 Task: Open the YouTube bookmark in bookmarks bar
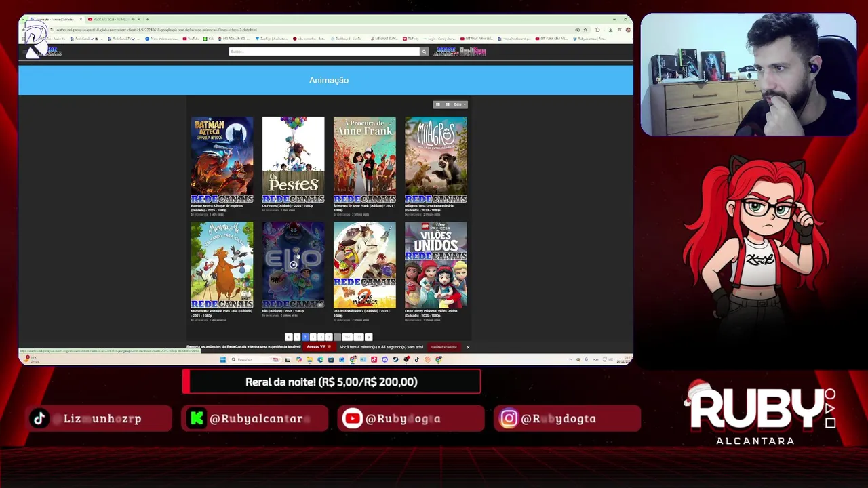191,39
